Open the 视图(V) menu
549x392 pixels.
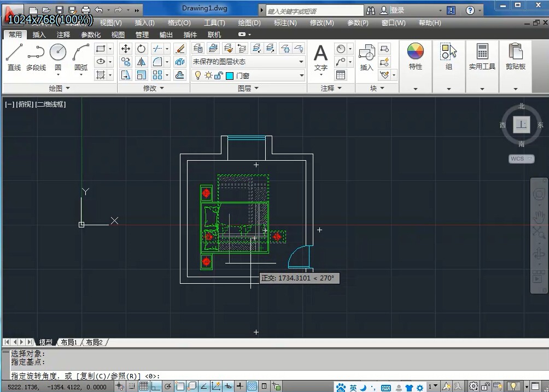(x=110, y=23)
